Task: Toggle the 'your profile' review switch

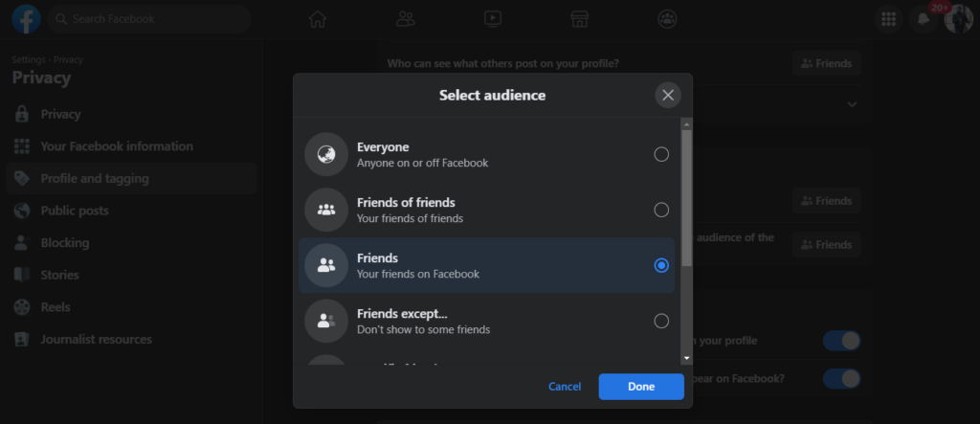Action: 841,341
